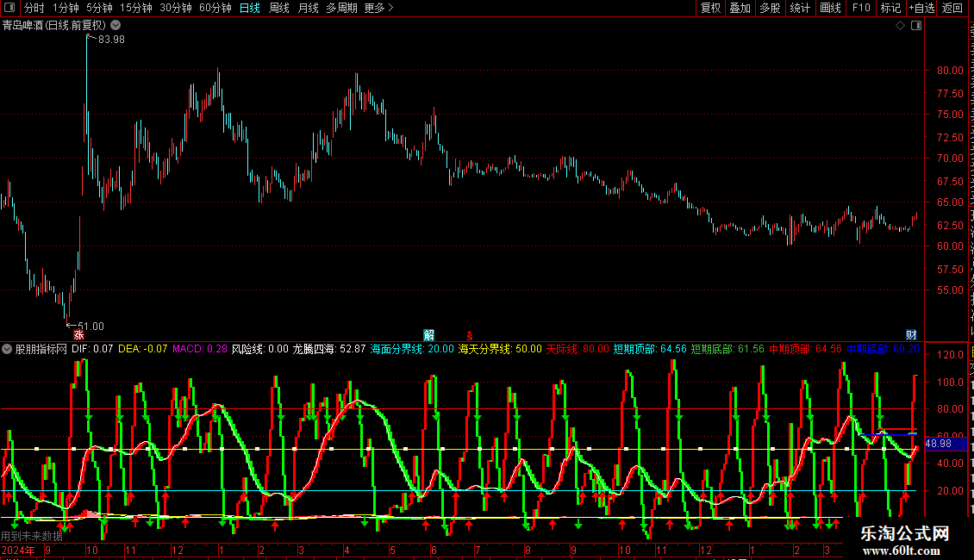Expand the 青岛啤酒 stock title dropdown
The image size is (974, 560).
click(x=116, y=26)
